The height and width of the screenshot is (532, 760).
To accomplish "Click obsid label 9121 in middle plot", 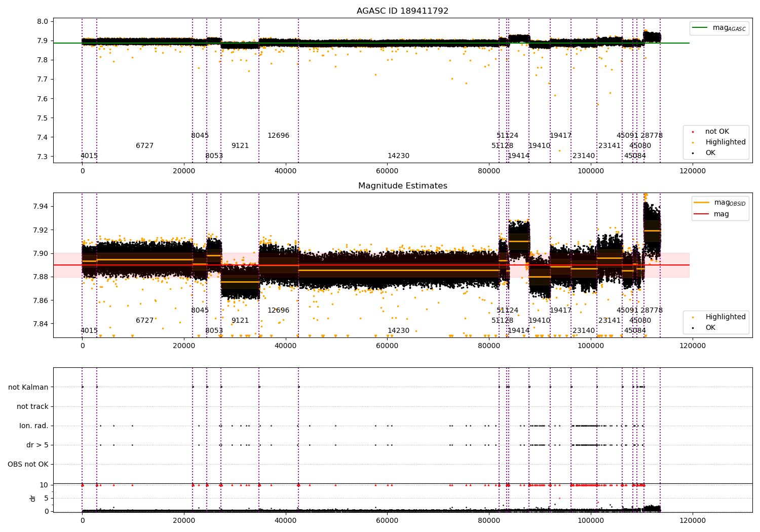I will 240,321.
